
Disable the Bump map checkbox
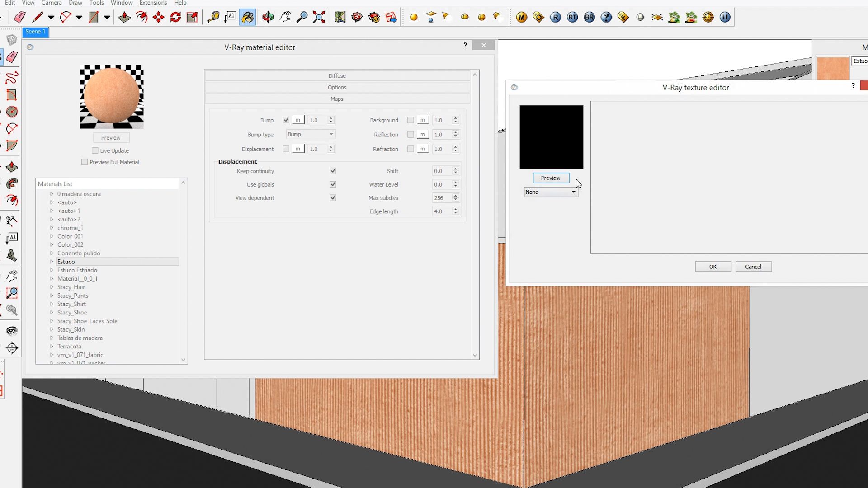[x=286, y=120]
